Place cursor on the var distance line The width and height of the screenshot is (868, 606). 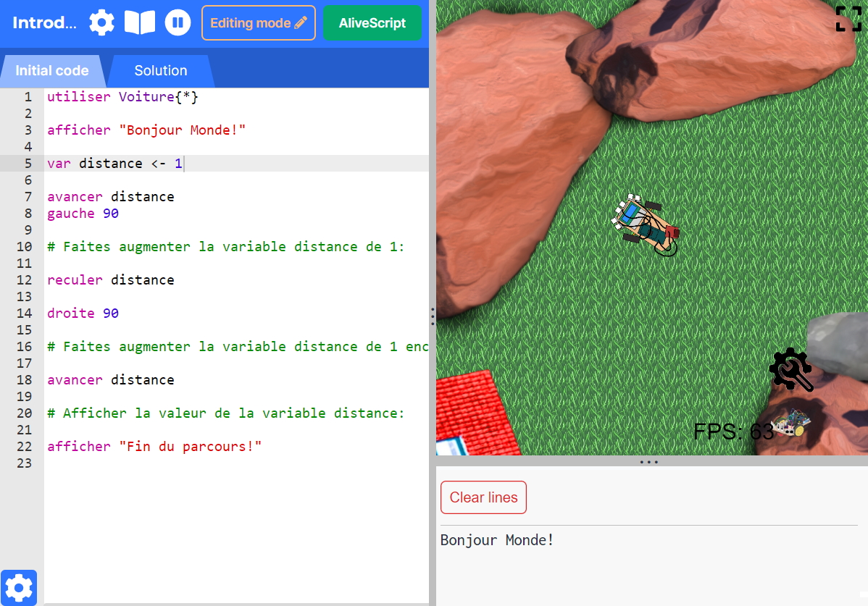pyautogui.click(x=112, y=163)
